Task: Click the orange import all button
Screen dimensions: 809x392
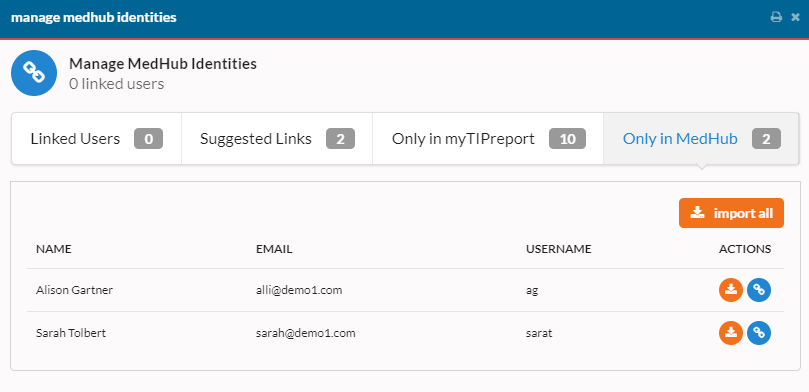Action: click(731, 213)
